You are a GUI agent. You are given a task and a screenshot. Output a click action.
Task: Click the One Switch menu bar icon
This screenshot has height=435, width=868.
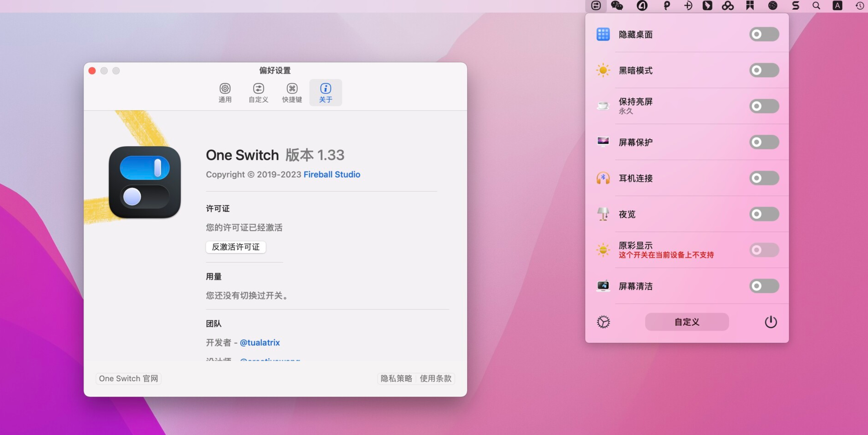pyautogui.click(x=596, y=6)
